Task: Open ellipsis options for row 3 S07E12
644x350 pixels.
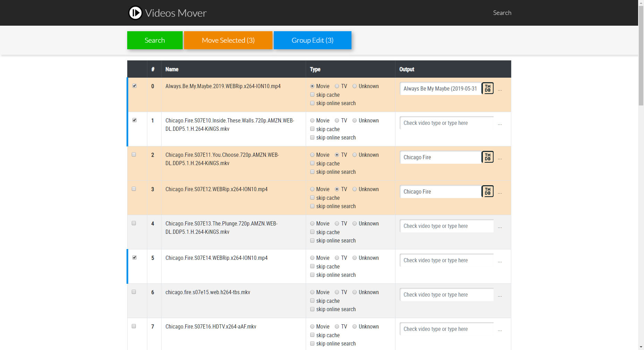Action: tap(500, 193)
